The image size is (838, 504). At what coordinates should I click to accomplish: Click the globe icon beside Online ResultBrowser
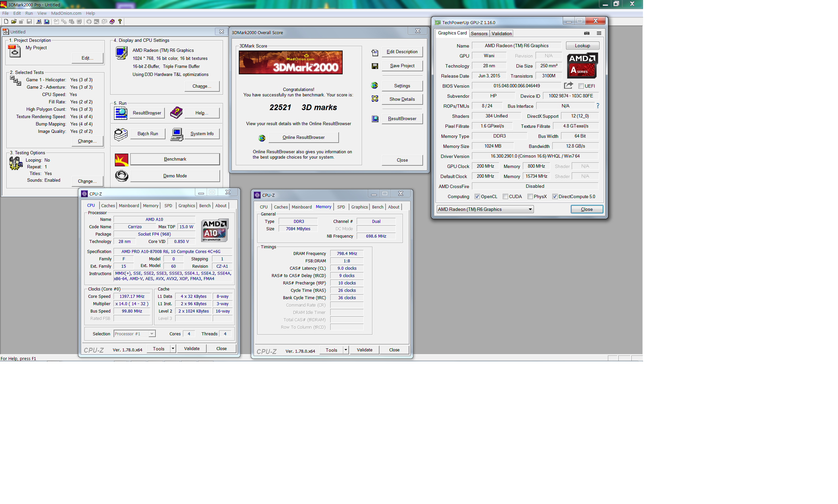(x=262, y=138)
